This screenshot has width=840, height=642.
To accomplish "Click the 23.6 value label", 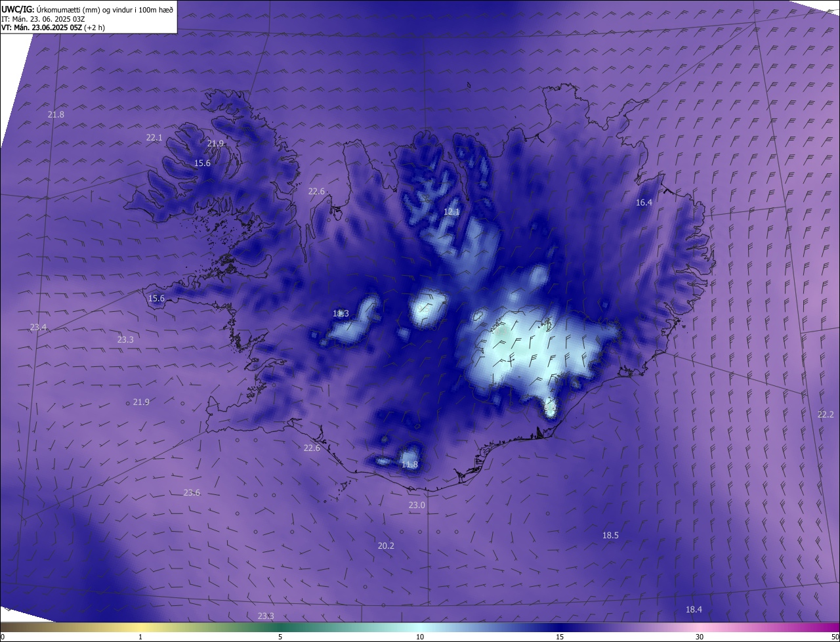I will [192, 493].
